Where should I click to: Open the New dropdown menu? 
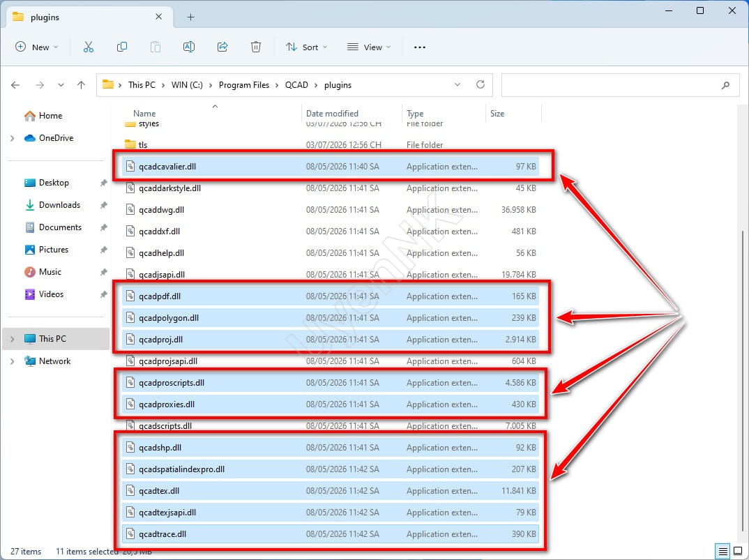tap(37, 47)
